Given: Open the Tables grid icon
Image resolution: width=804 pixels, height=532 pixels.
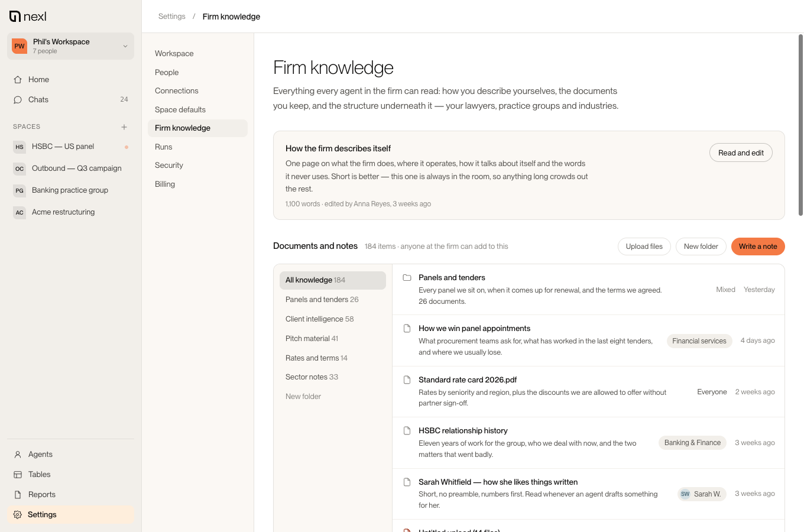Looking at the screenshot, I should coord(18,475).
